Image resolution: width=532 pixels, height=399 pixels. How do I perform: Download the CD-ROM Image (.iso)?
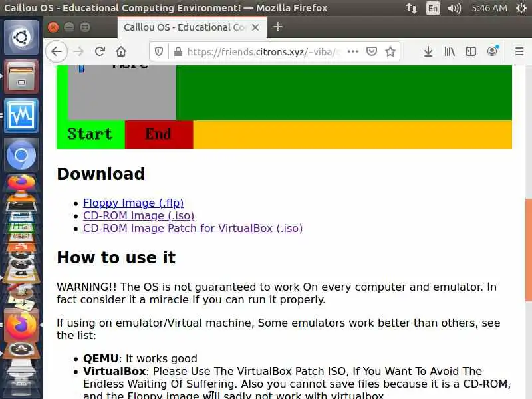tap(138, 215)
